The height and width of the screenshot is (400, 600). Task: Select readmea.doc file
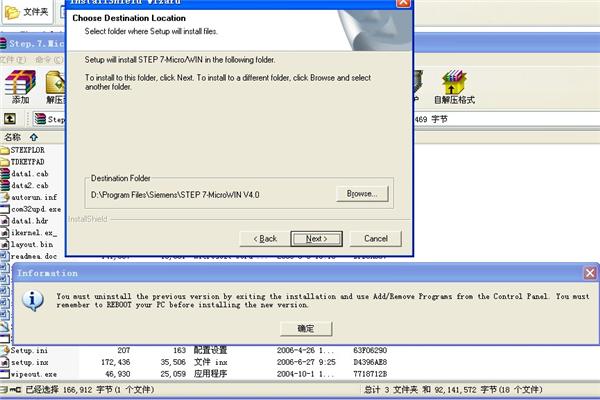point(29,256)
